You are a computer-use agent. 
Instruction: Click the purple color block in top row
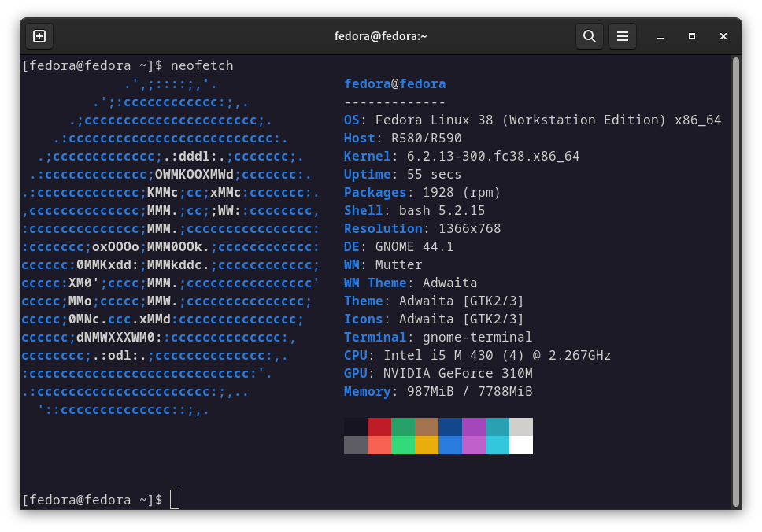tap(473, 427)
